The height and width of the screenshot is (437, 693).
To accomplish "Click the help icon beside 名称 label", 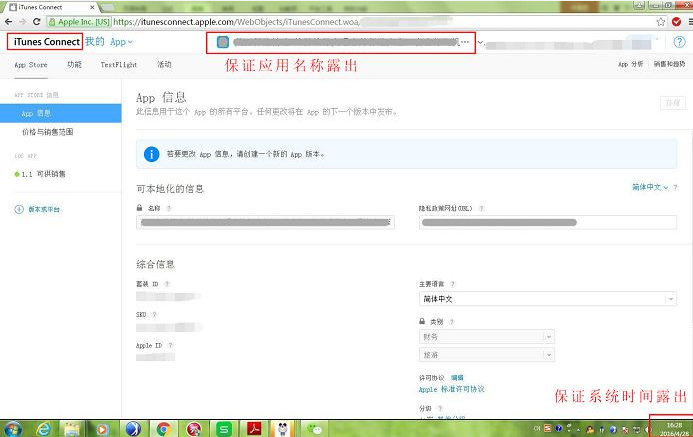I will pyautogui.click(x=169, y=208).
